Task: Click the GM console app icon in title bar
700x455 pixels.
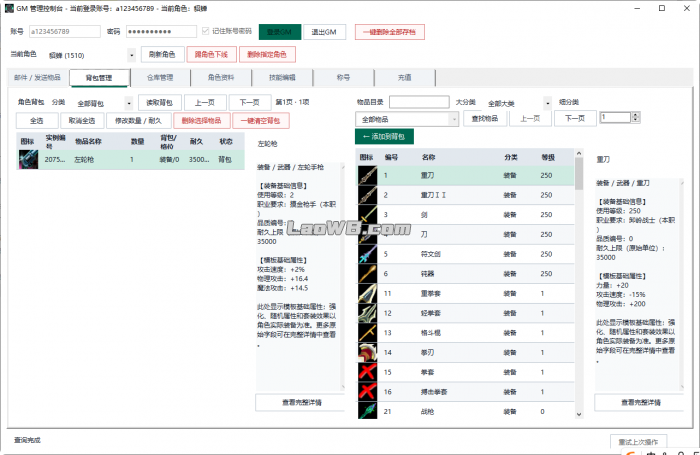Action: tap(9, 8)
